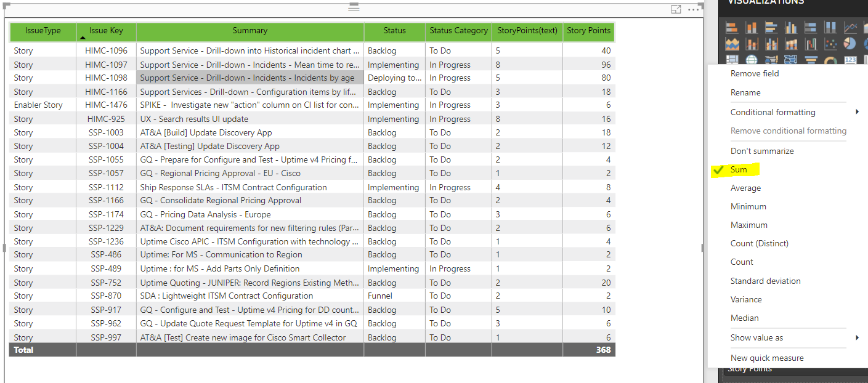Choose Remove field from context menu
Screen dimensions: 868x383
tap(755, 73)
